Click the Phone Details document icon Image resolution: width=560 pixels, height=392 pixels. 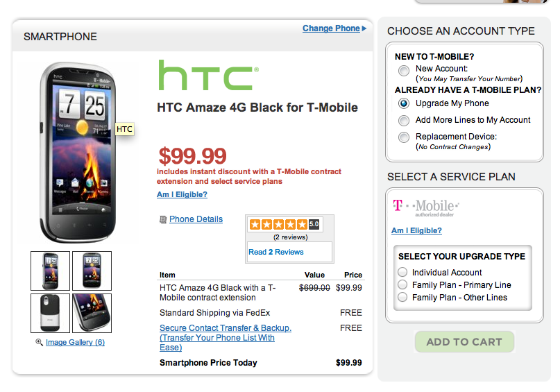163,219
